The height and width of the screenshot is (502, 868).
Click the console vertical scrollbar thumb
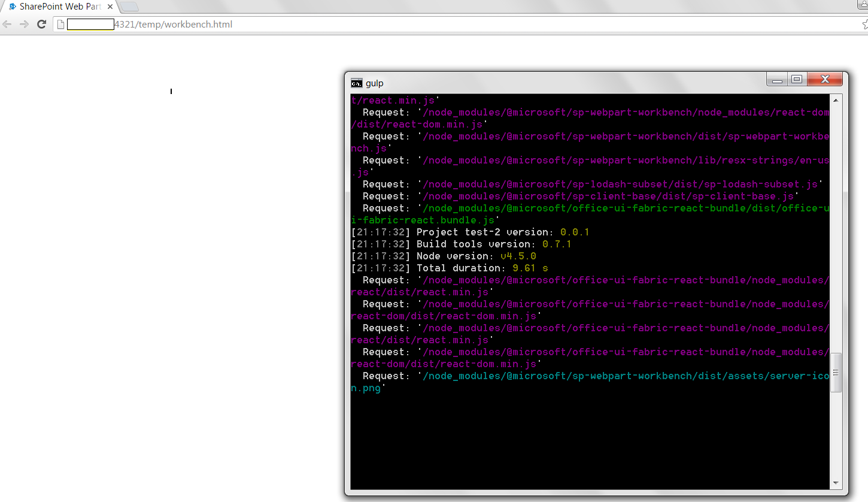pyautogui.click(x=836, y=373)
